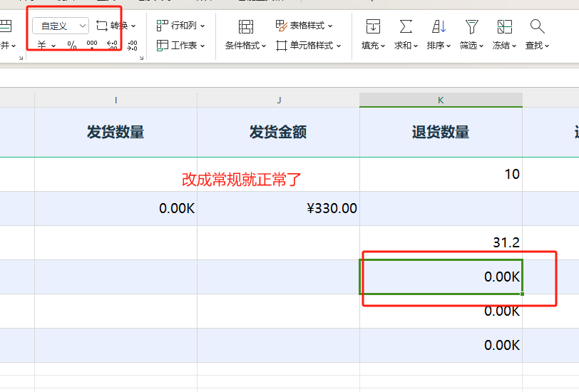The width and height of the screenshot is (579, 392).
Task: Click the 发货数量 header cell
Action: click(x=116, y=132)
